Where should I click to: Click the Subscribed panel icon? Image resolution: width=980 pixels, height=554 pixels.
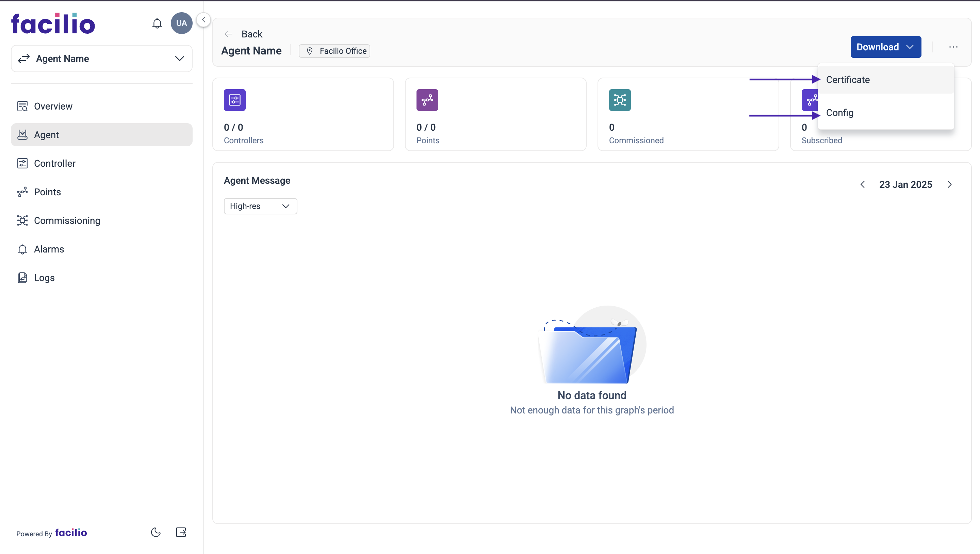pyautogui.click(x=811, y=100)
